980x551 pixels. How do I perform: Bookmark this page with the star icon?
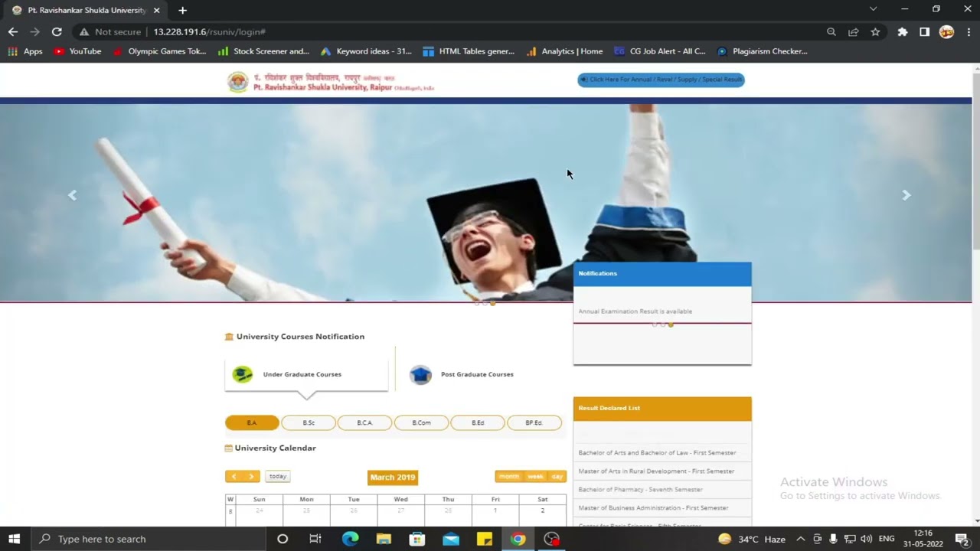coord(875,32)
